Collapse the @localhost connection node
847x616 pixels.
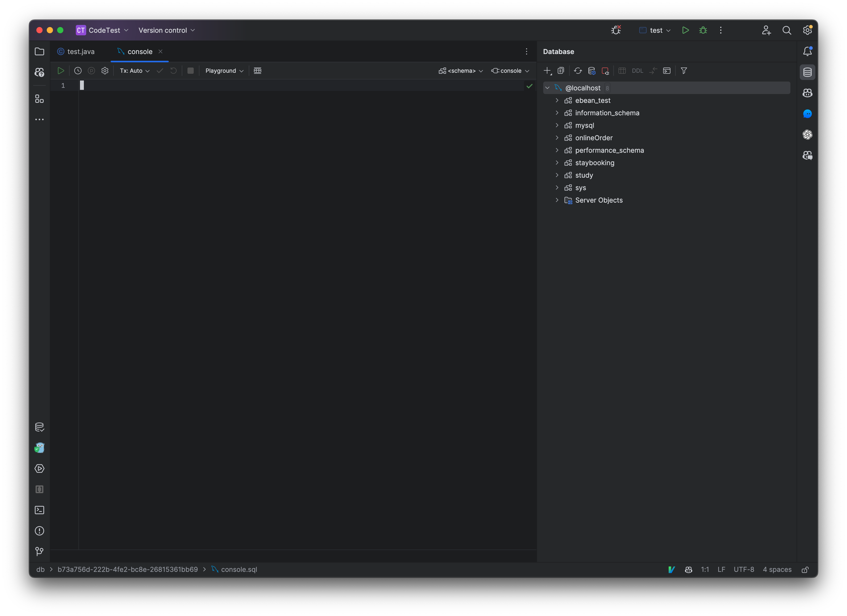[x=548, y=88]
